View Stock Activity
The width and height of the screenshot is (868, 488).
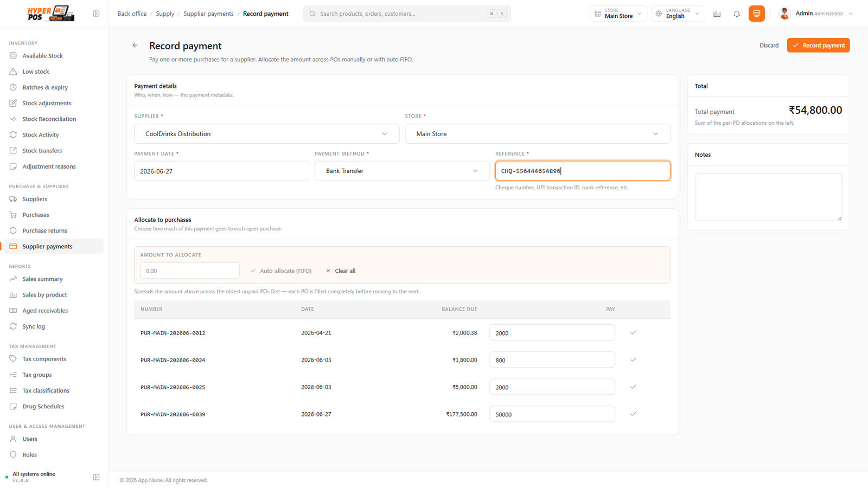click(54, 134)
